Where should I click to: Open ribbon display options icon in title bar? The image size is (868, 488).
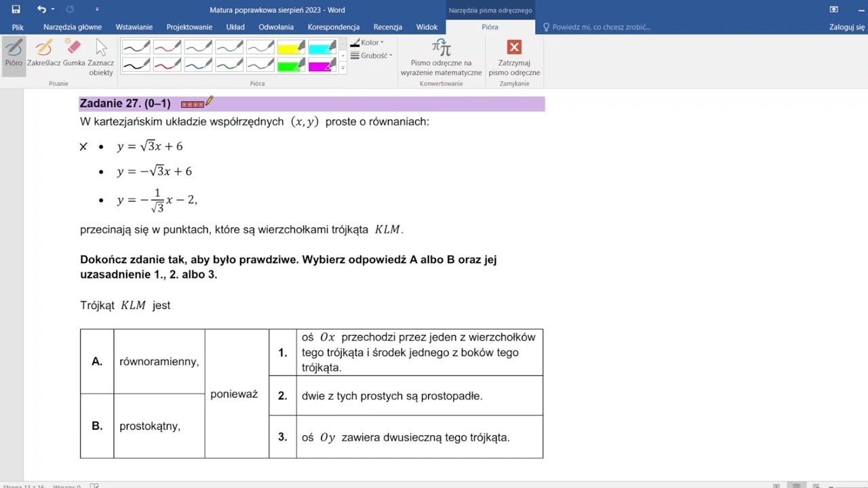834,9
